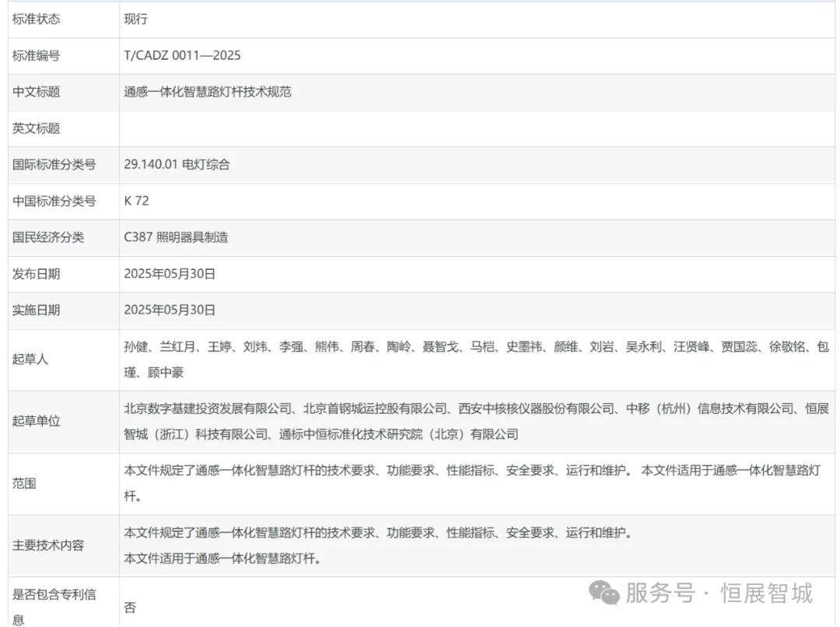Click the 现行 status value
840x627 pixels.
(x=135, y=19)
